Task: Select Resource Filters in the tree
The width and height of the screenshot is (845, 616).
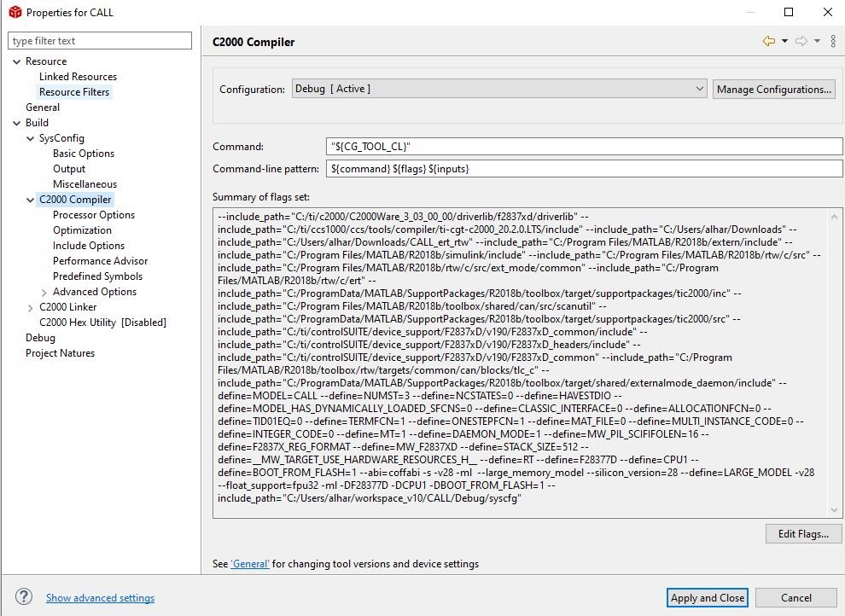Action: click(74, 92)
